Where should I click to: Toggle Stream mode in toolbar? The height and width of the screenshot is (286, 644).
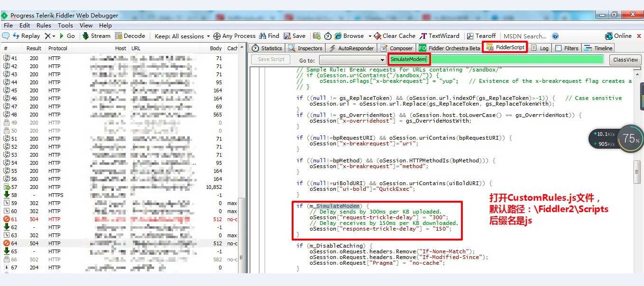click(96, 36)
